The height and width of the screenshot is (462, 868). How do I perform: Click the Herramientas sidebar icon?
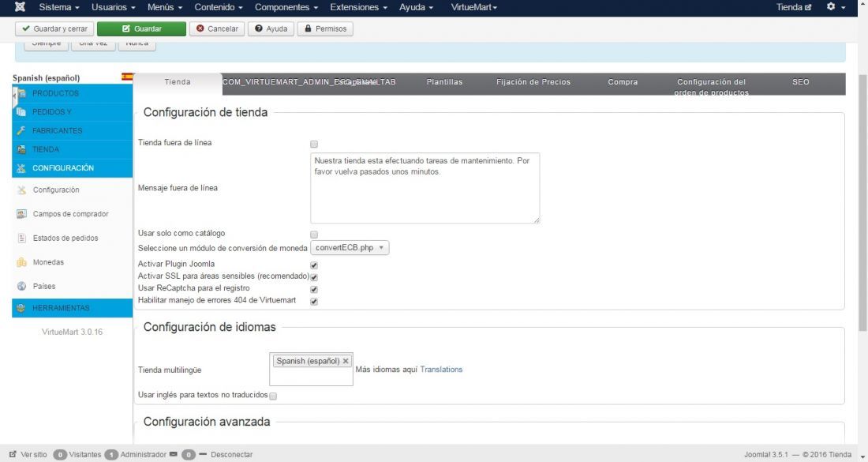[x=21, y=308]
